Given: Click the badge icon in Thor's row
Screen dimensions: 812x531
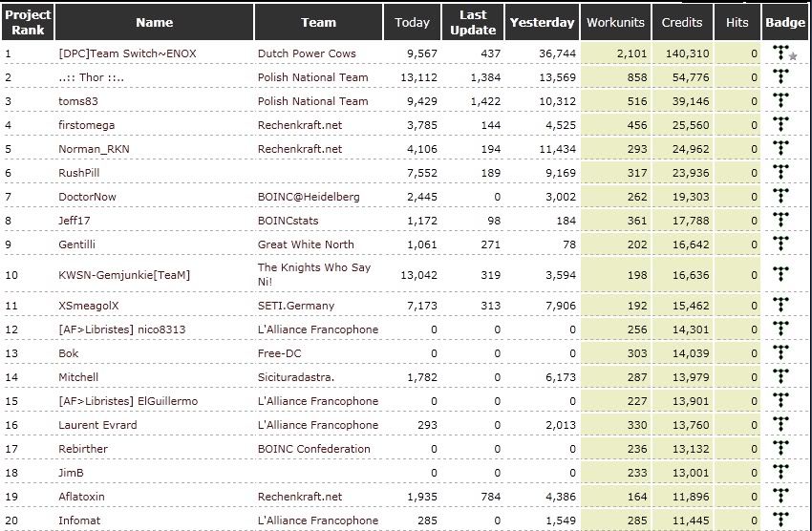Looking at the screenshot, I should 782,77.
